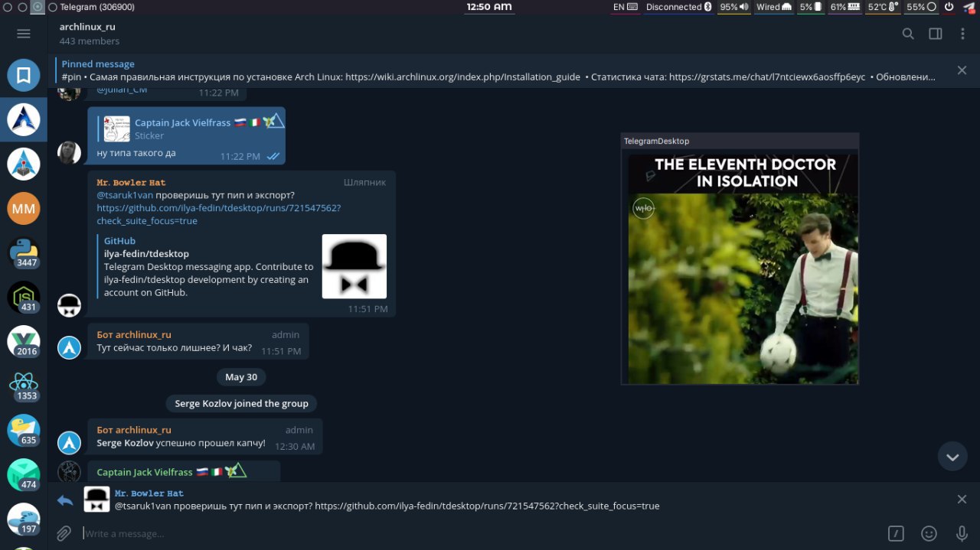Search in this chat
This screenshot has width=980, height=550.
(x=908, y=34)
